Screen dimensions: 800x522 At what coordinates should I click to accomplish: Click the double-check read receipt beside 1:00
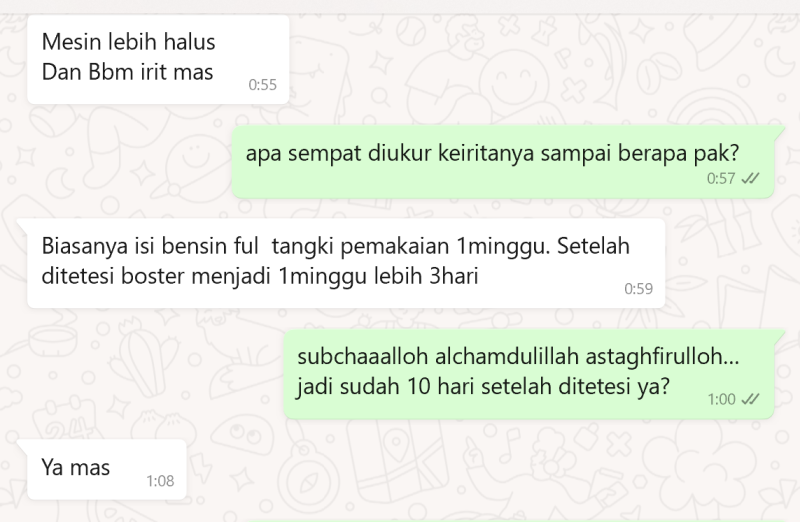750,399
